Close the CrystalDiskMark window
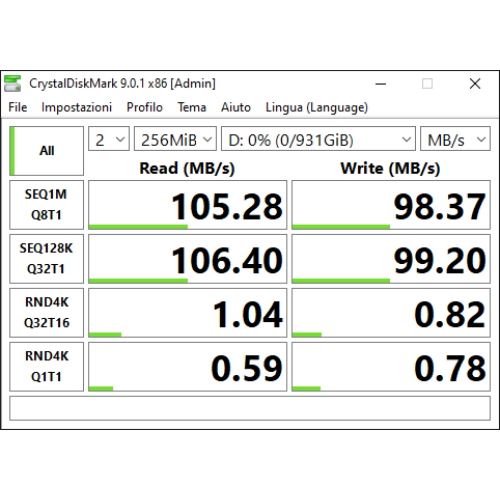Image resolution: width=500 pixels, height=500 pixels. coord(475,84)
